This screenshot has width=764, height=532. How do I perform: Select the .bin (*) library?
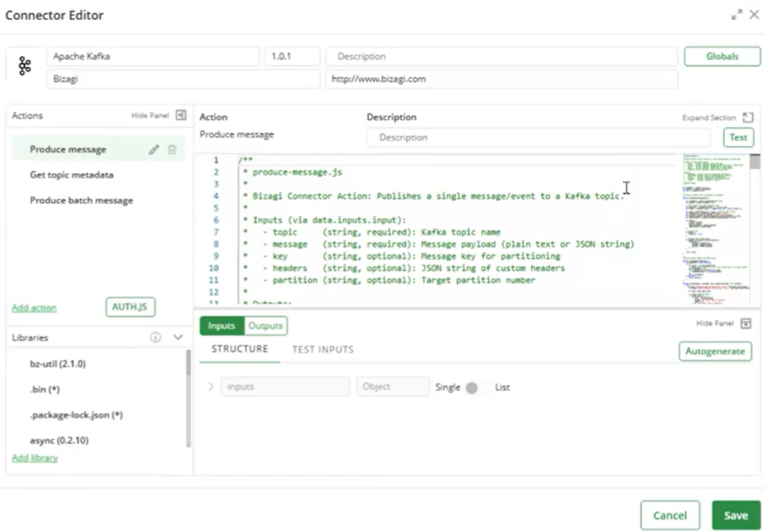click(x=44, y=390)
